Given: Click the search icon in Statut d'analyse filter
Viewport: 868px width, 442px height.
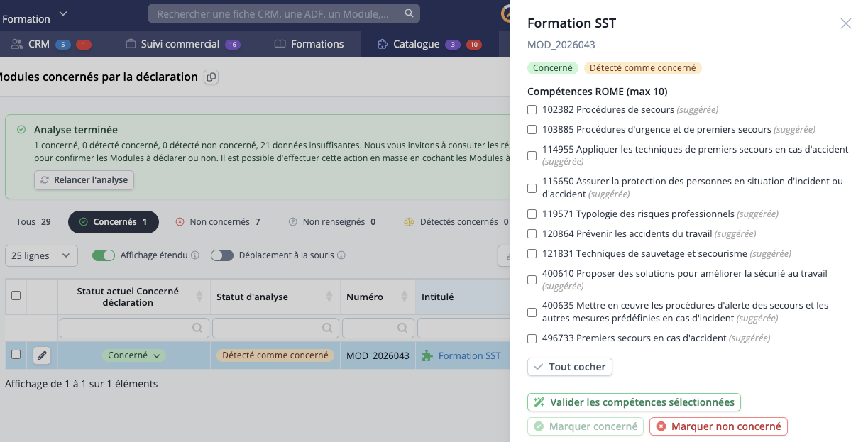Looking at the screenshot, I should tap(327, 328).
